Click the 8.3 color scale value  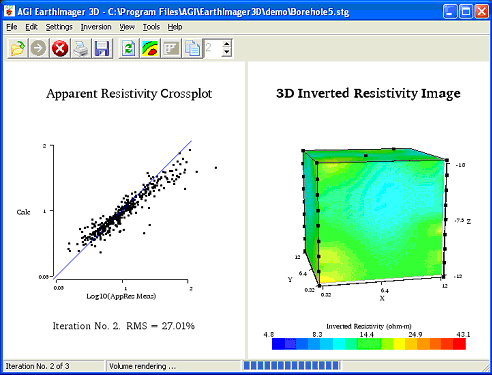(317, 334)
